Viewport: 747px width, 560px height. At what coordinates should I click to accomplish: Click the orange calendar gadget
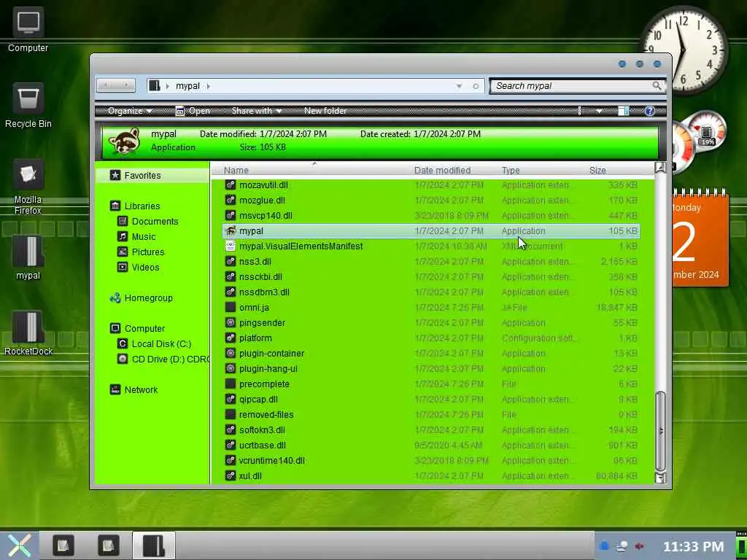[x=700, y=238]
